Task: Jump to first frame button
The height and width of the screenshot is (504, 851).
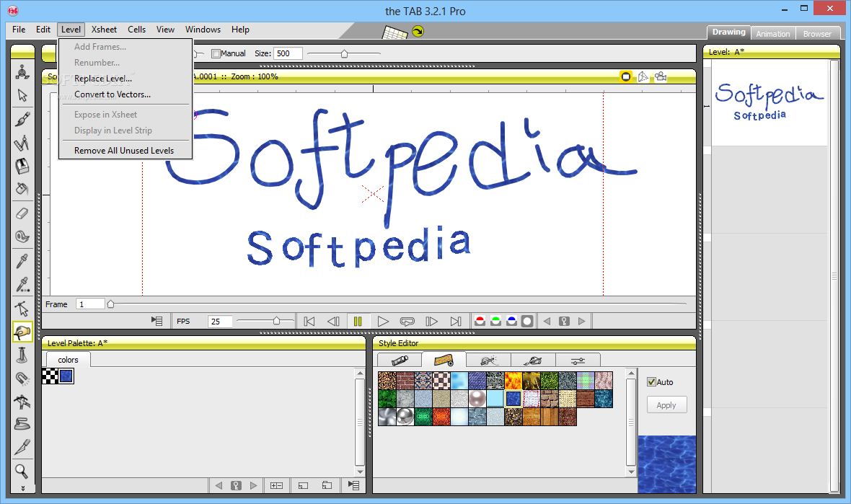Action: pos(309,321)
